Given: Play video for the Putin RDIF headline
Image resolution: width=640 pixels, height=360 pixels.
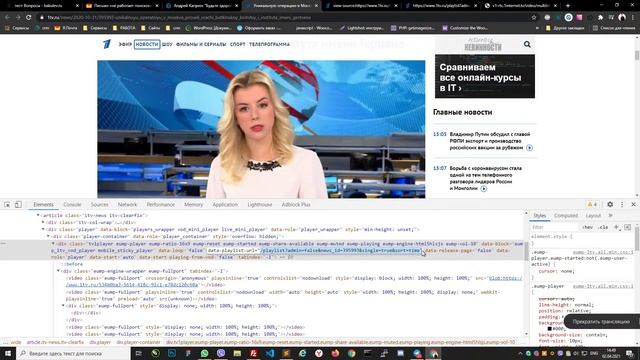Looking at the screenshot, I should click(x=529, y=148).
